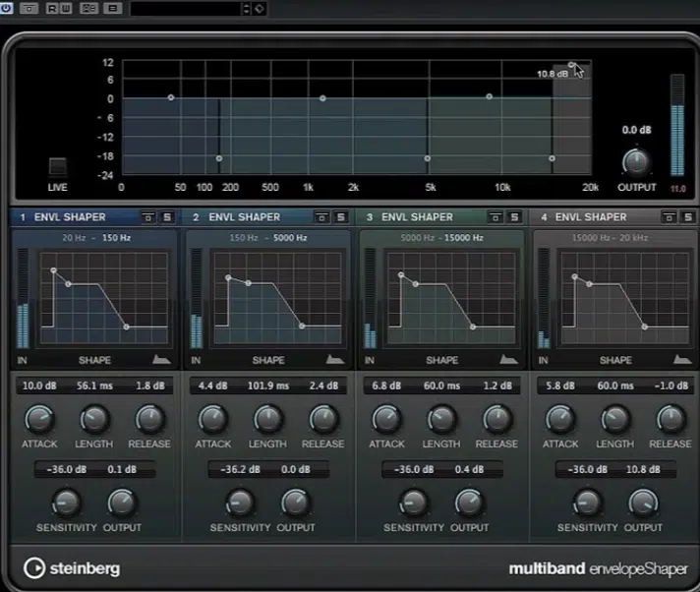Select band 3 gain handle in frequency display

point(490,96)
